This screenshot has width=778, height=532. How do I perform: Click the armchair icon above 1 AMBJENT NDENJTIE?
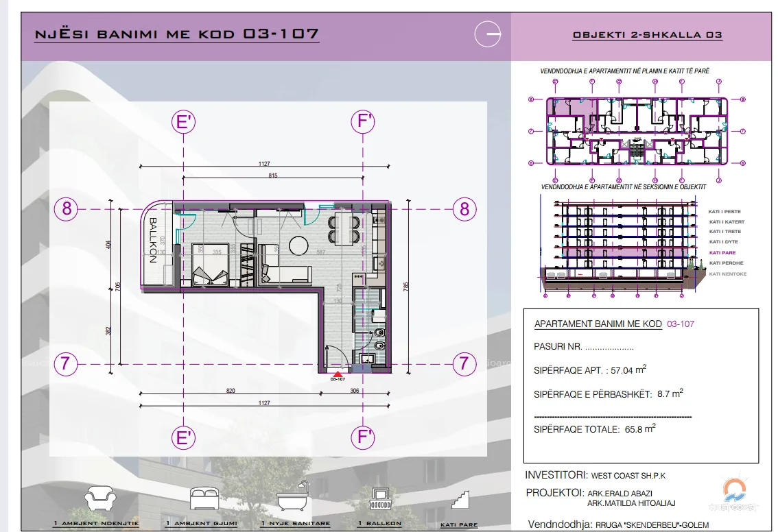[100, 498]
